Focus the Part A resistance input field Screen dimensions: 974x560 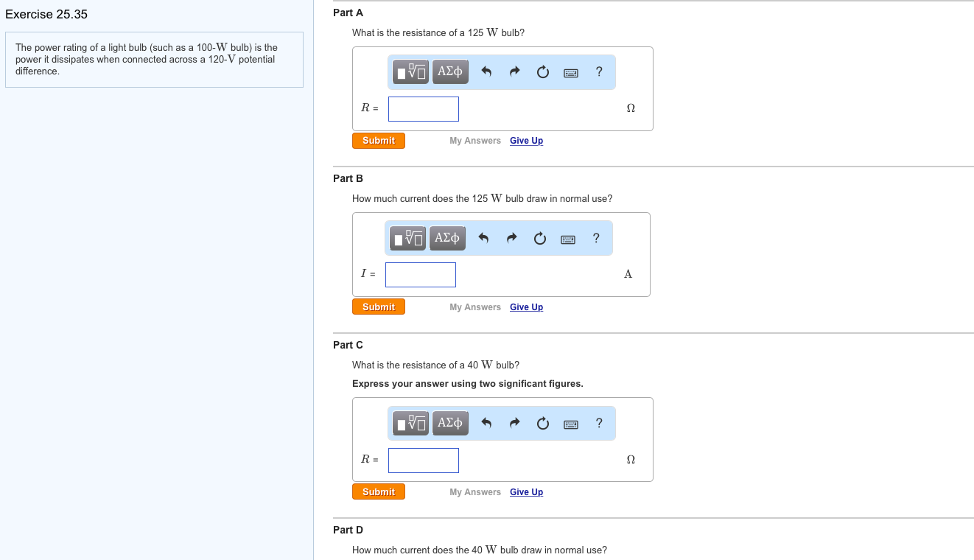pyautogui.click(x=424, y=109)
